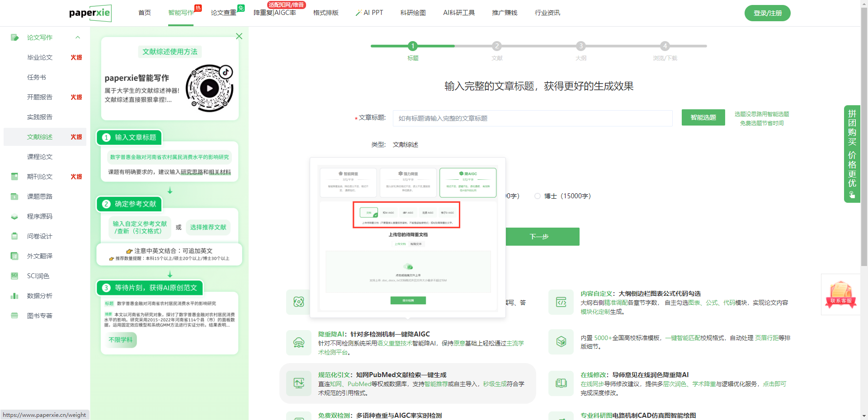Open the 降重复|AIGC率 nav item

click(x=275, y=13)
